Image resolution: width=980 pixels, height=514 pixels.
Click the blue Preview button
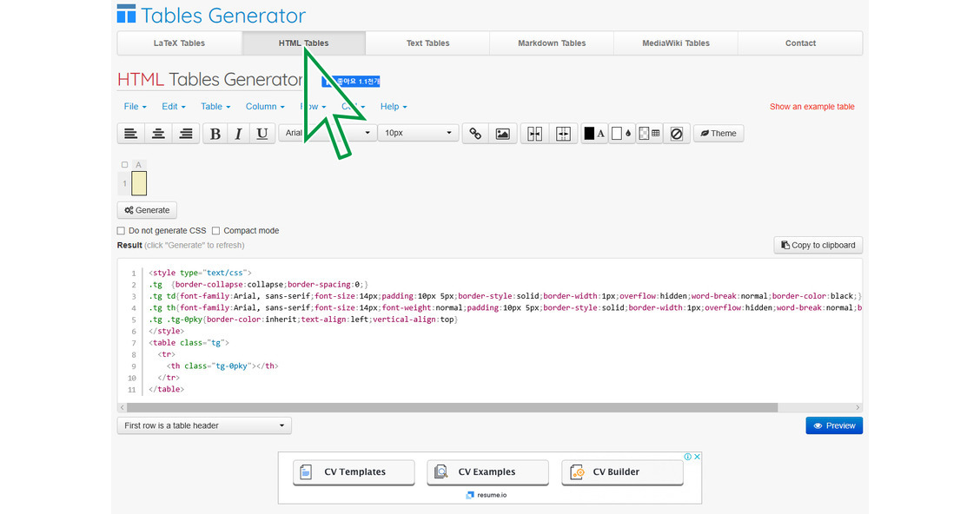pos(834,426)
